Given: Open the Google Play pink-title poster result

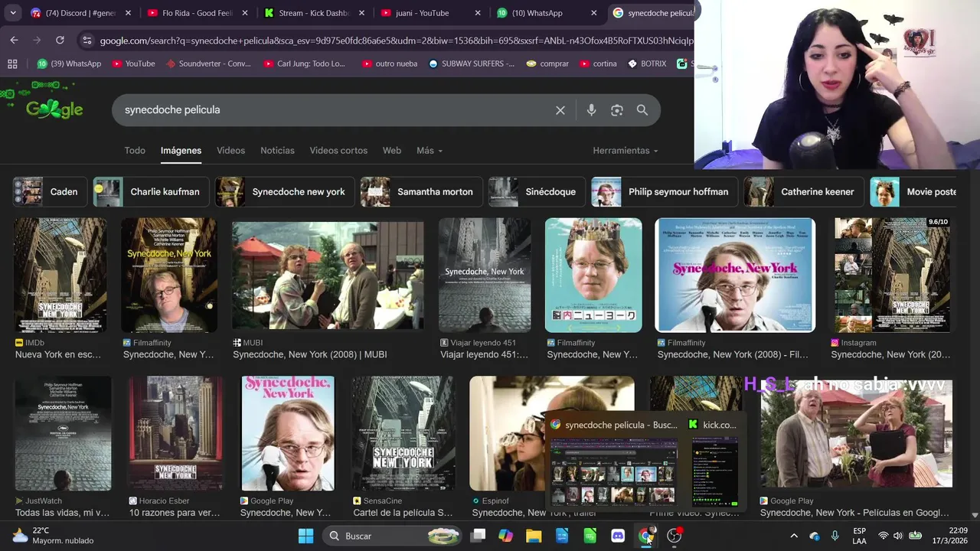Looking at the screenshot, I should click(x=288, y=433).
